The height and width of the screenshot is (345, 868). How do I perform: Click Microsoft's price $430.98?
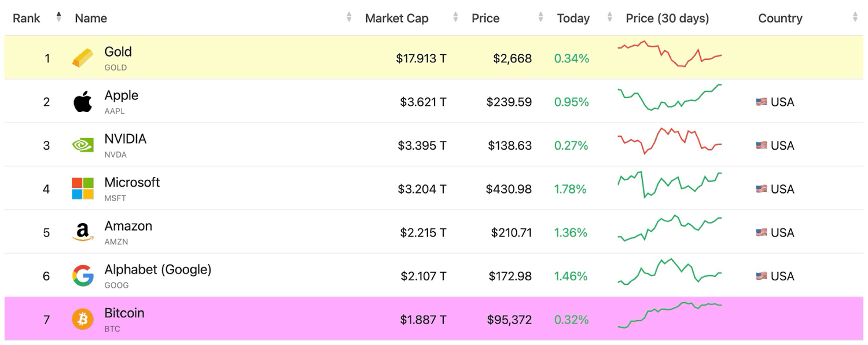(x=509, y=189)
